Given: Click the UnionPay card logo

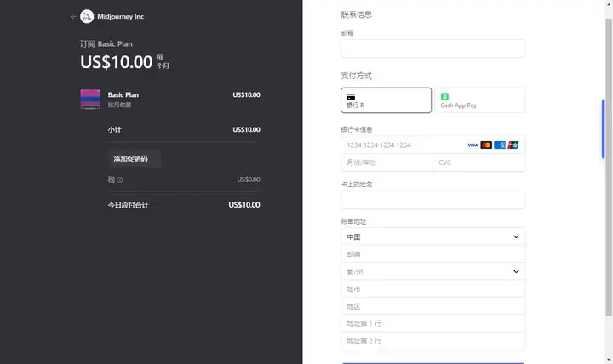Looking at the screenshot, I should click(x=513, y=145).
